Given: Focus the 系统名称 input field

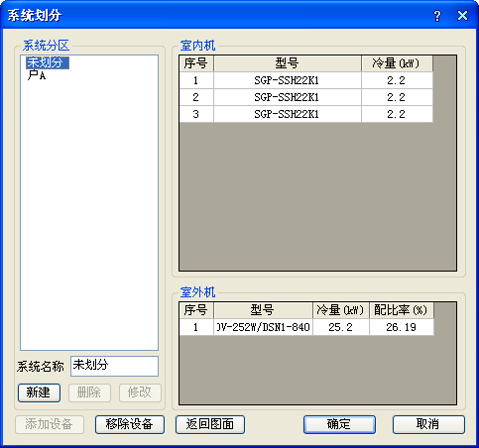Looking at the screenshot, I should (x=114, y=366).
